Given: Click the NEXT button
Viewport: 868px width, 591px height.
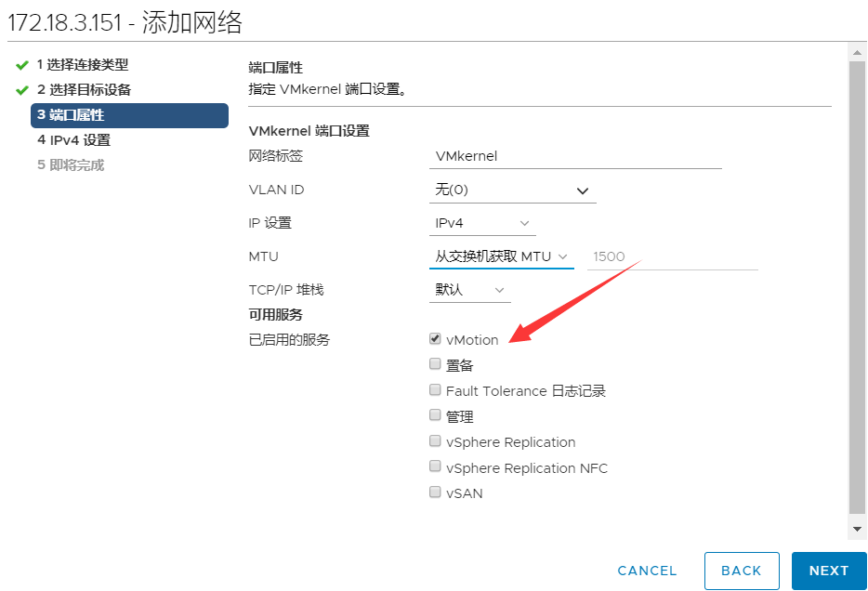Looking at the screenshot, I should point(829,571).
